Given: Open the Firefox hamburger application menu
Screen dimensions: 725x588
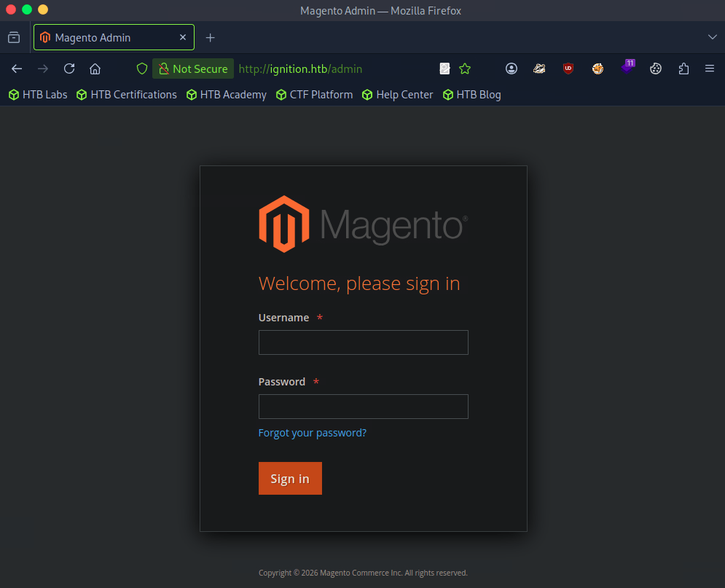Looking at the screenshot, I should click(709, 68).
